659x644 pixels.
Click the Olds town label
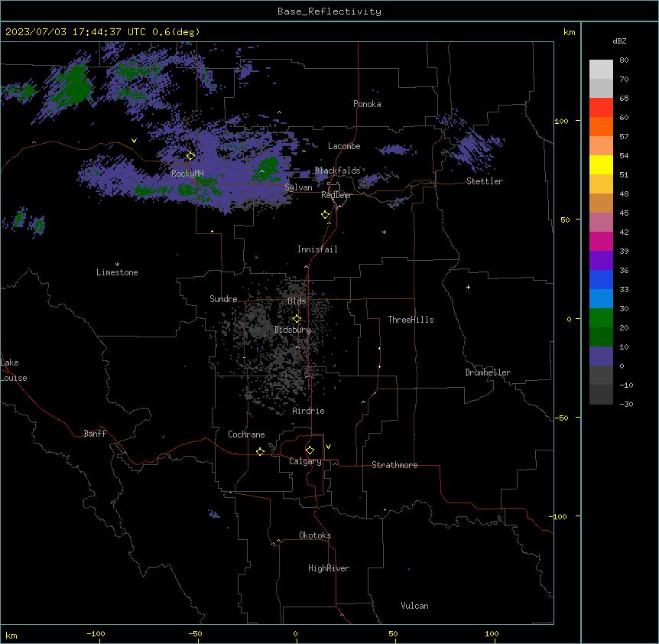297,301
